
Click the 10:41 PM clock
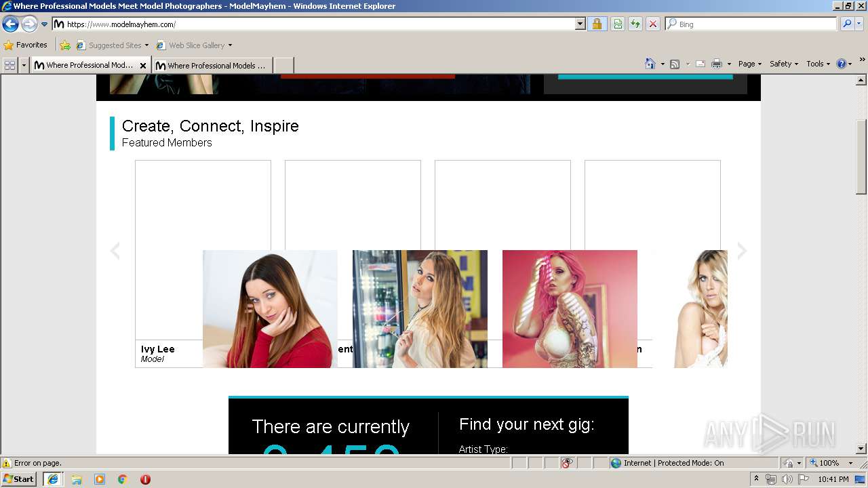(833, 479)
